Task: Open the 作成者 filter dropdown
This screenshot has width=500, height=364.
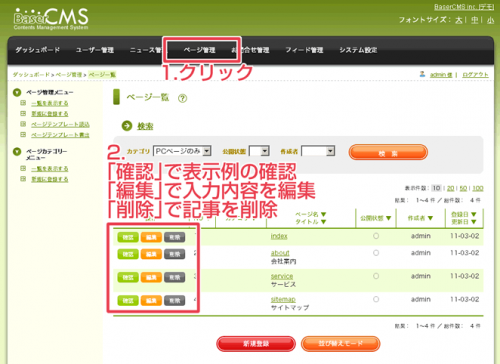Action: [318, 151]
